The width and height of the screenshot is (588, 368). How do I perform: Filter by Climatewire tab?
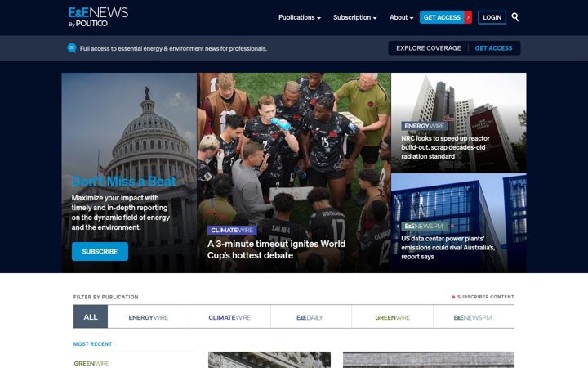point(229,317)
